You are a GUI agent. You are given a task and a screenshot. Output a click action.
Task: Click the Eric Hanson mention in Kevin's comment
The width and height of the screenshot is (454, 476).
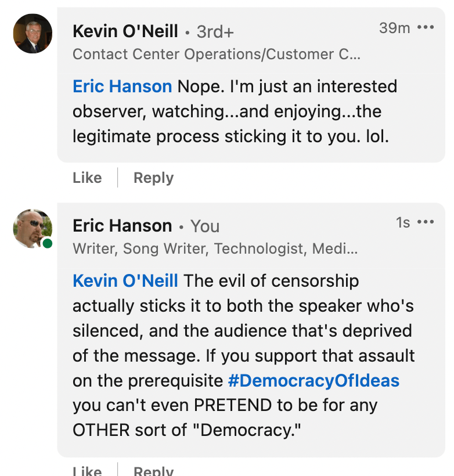[x=122, y=86]
